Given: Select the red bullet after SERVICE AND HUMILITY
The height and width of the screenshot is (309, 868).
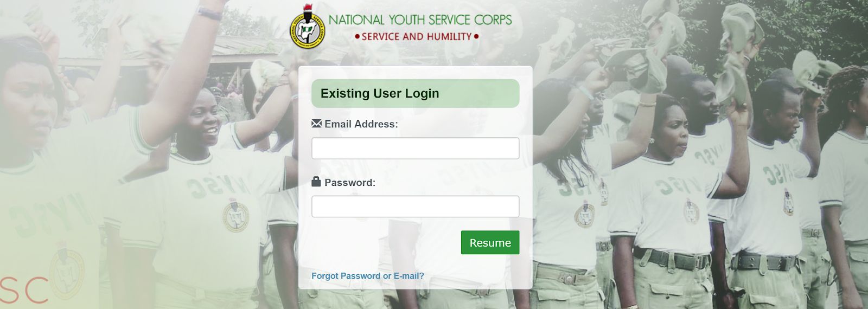Looking at the screenshot, I should click(x=476, y=36).
